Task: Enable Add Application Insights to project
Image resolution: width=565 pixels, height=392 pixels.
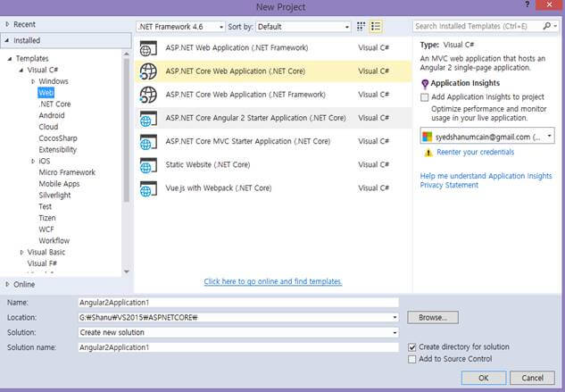Action: coord(425,97)
